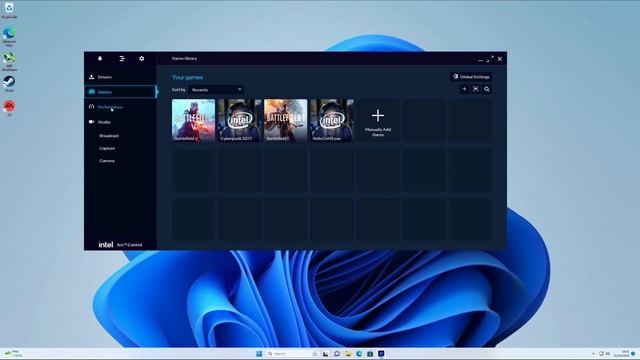The image size is (640, 360).
Task: Open the Recycle Bin desktop icon
Action: [x=9, y=10]
